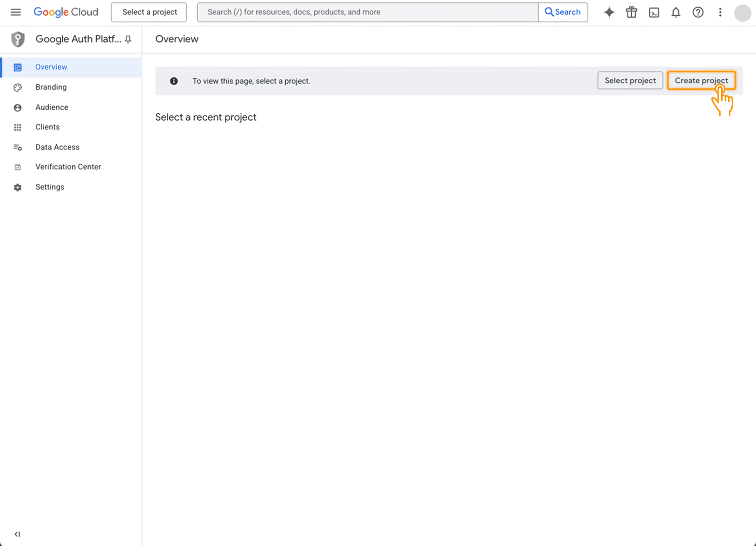
Task: Open the Select a project picker
Action: click(x=149, y=12)
